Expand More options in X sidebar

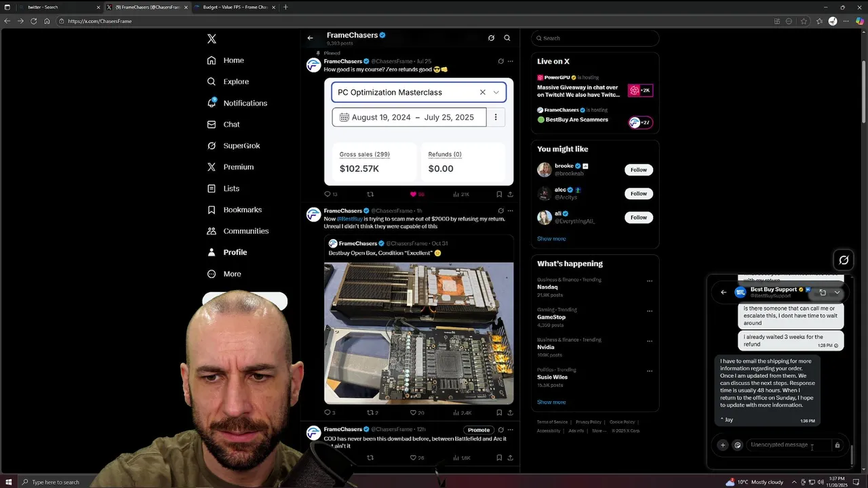[224, 274]
